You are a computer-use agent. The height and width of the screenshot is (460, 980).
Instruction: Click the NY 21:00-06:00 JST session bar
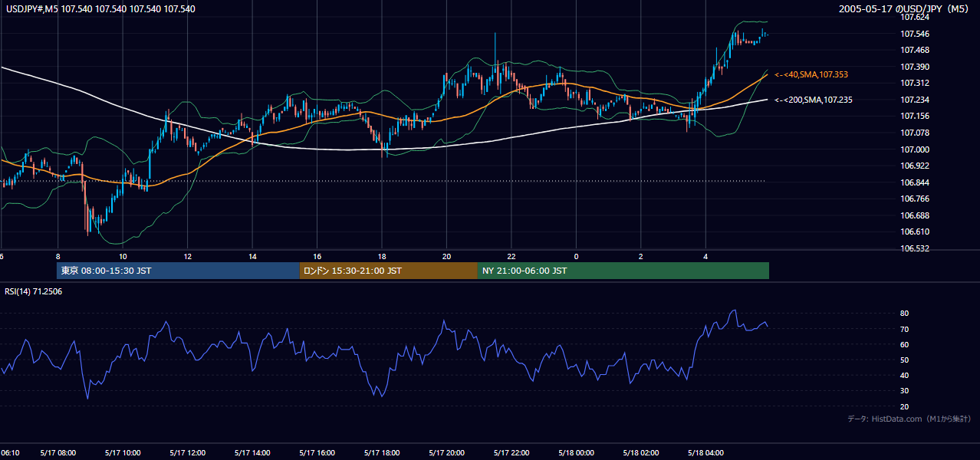[623, 271]
